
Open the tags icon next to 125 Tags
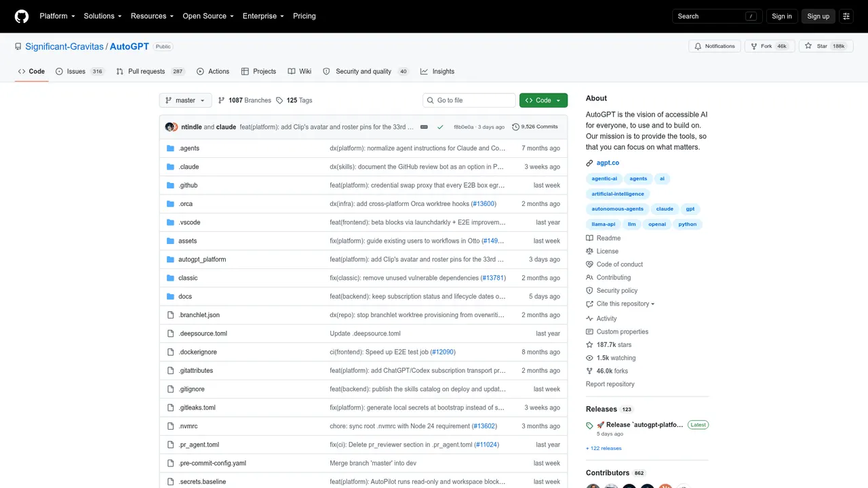[x=279, y=100]
